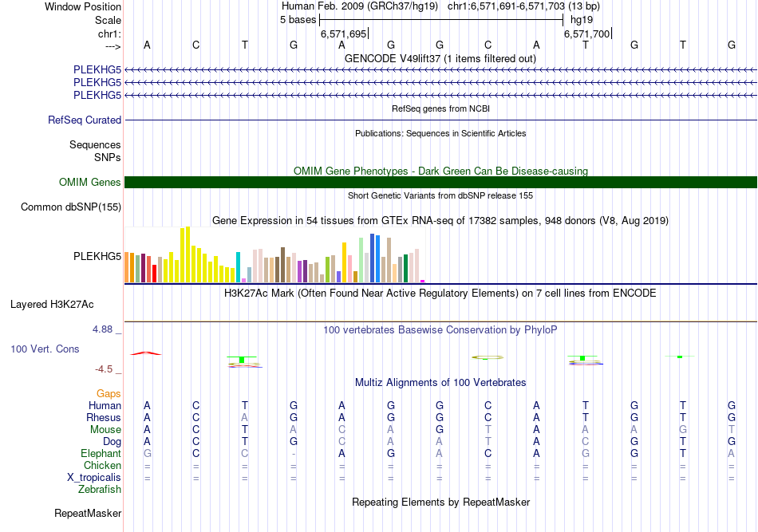Click the red conservation peak in PhyloP track
This screenshot has height=532, width=758.
click(146, 353)
